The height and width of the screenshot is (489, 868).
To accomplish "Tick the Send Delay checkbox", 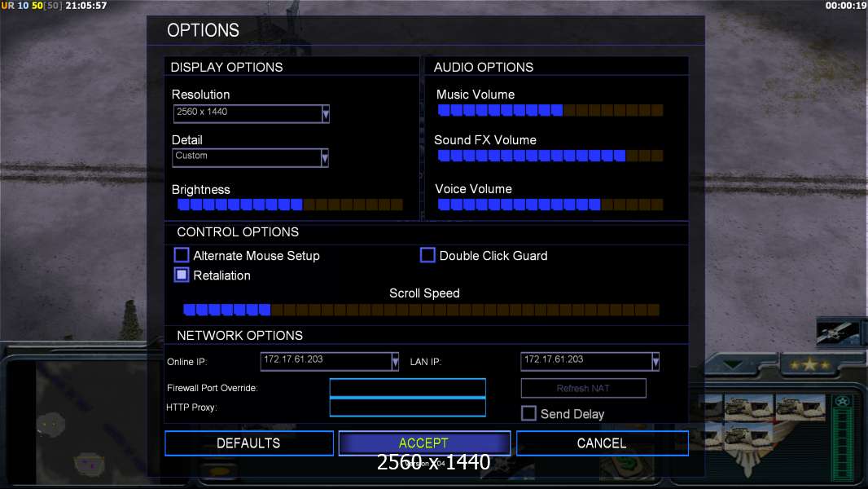I will click(x=528, y=413).
